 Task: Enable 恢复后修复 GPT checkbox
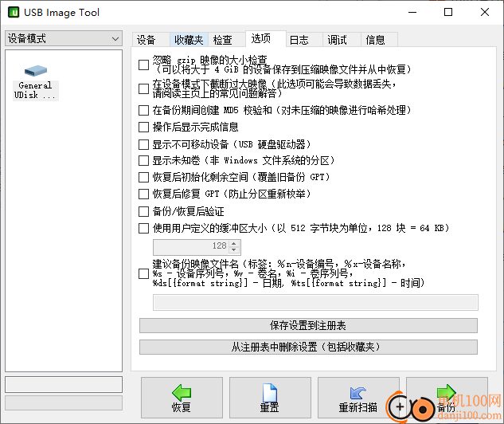pyautogui.click(x=143, y=194)
